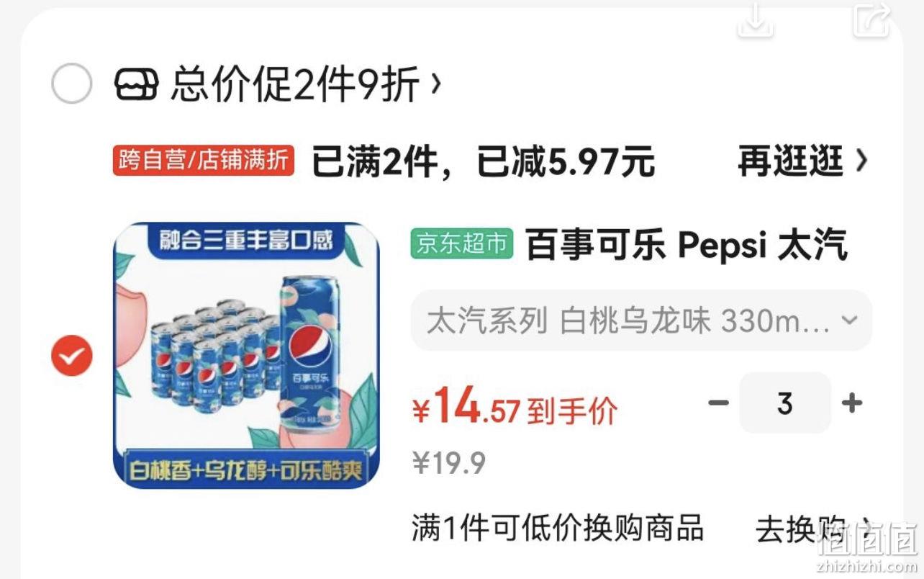924x579 pixels.
Task: Decrease quantity with the minus button
Action: 718,403
